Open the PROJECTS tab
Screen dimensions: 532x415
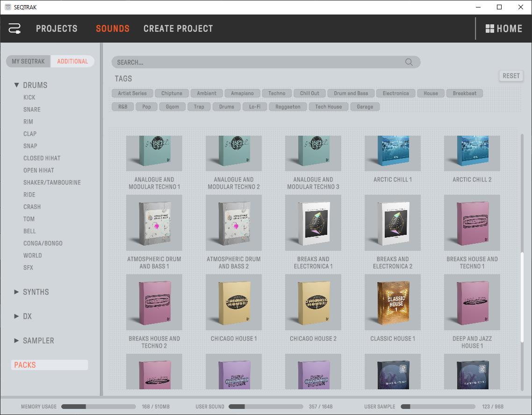(x=57, y=29)
